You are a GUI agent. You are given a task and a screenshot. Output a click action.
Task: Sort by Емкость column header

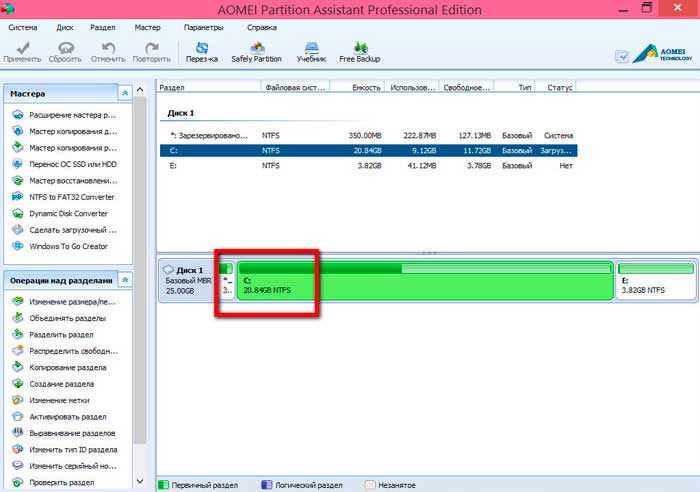(x=358, y=88)
